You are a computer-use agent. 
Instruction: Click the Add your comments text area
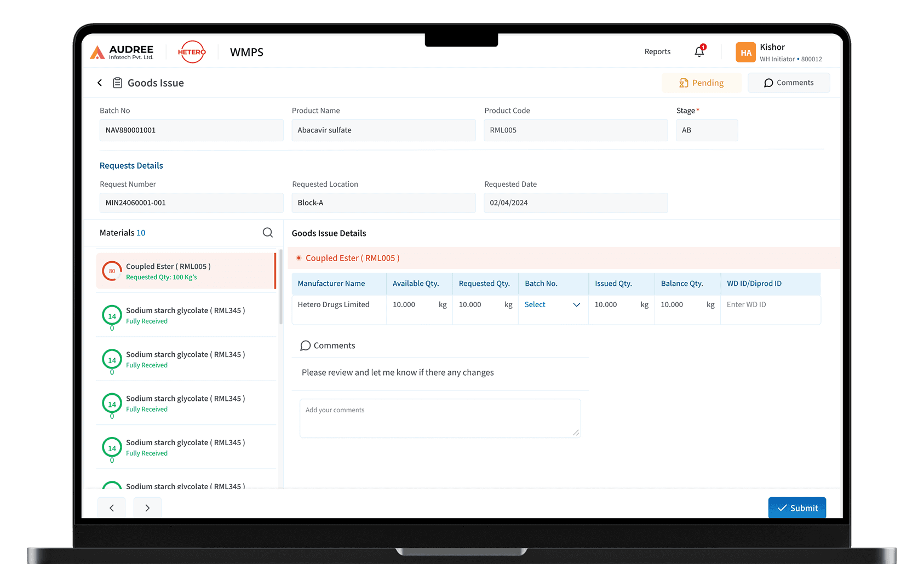440,418
